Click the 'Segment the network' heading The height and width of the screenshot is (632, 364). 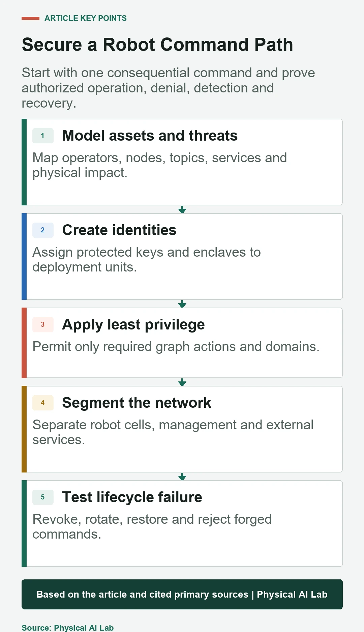click(x=137, y=403)
